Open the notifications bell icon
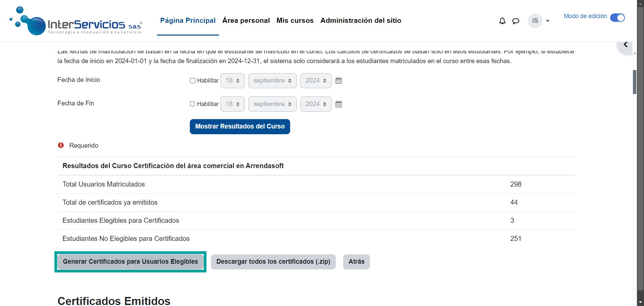644x306 pixels. (502, 21)
